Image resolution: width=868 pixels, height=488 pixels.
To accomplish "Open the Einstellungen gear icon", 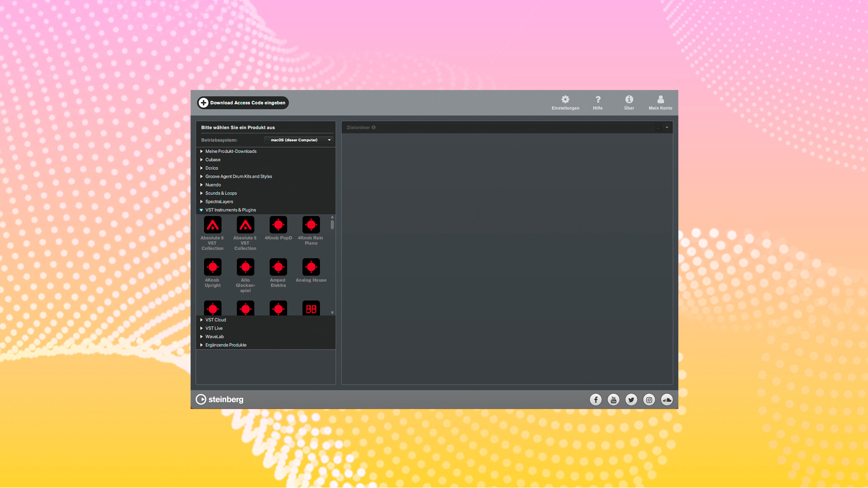I will [x=565, y=100].
